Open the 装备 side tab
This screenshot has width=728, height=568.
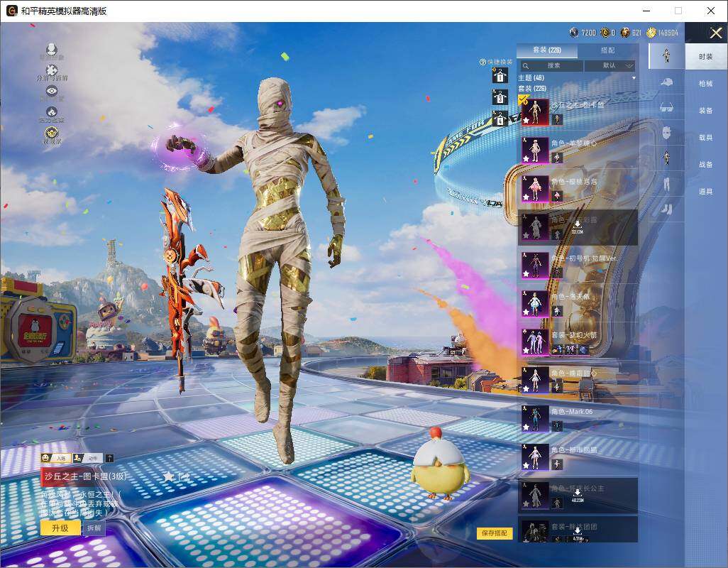(706, 111)
